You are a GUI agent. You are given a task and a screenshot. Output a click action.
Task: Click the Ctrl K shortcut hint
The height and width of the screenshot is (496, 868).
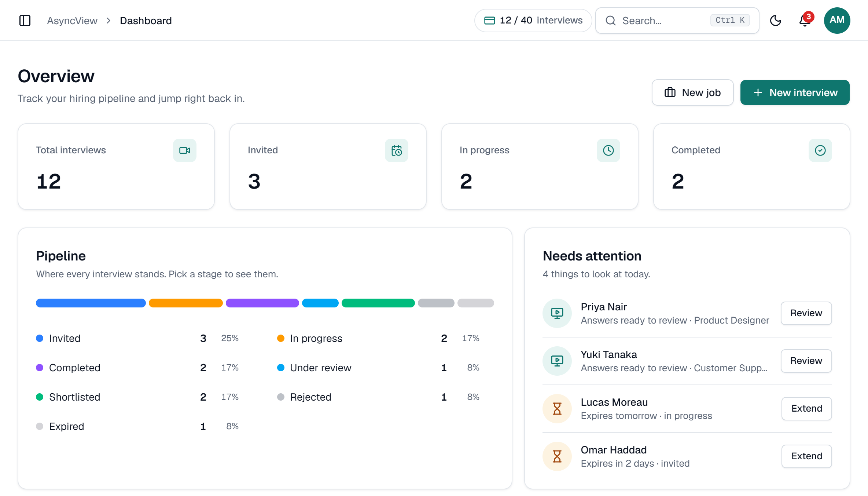click(730, 21)
